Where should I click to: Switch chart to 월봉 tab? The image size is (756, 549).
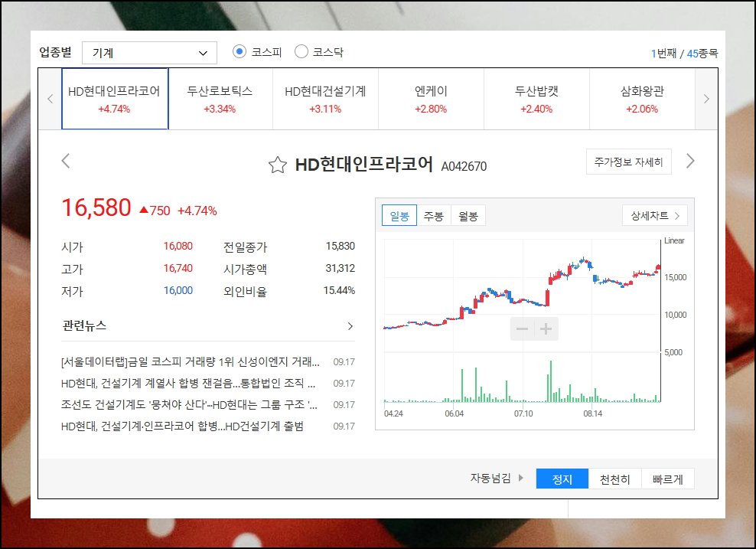pos(468,216)
